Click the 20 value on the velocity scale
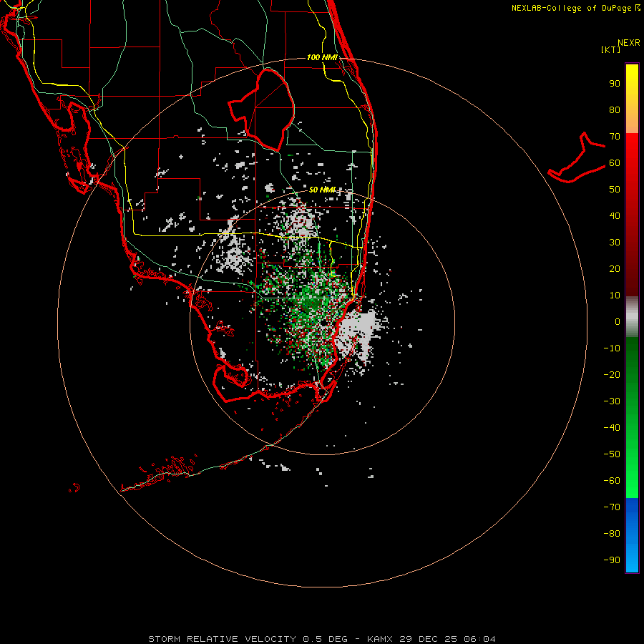The height and width of the screenshot is (644, 644). 615,269
